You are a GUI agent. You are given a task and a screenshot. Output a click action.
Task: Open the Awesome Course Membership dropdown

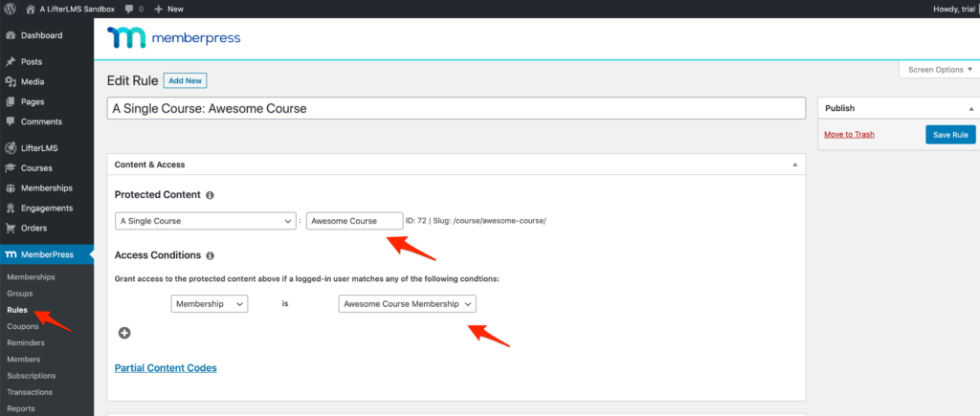tap(408, 304)
